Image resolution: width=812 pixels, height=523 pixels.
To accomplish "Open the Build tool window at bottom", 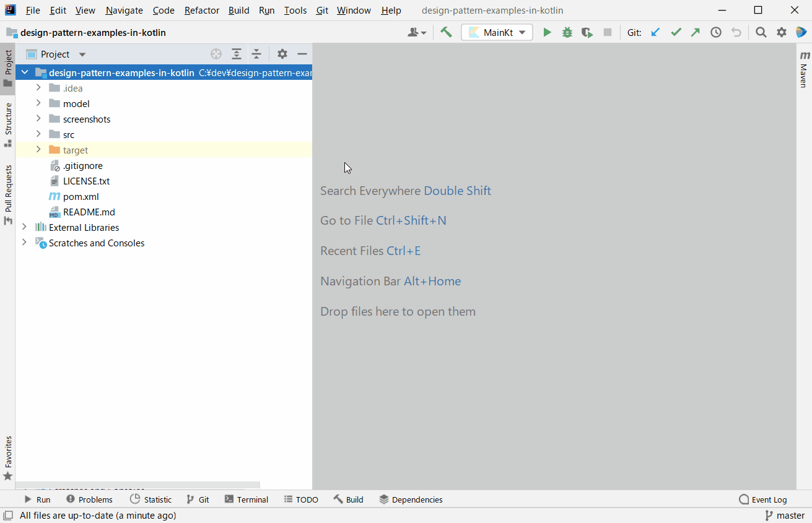I will click(x=348, y=499).
